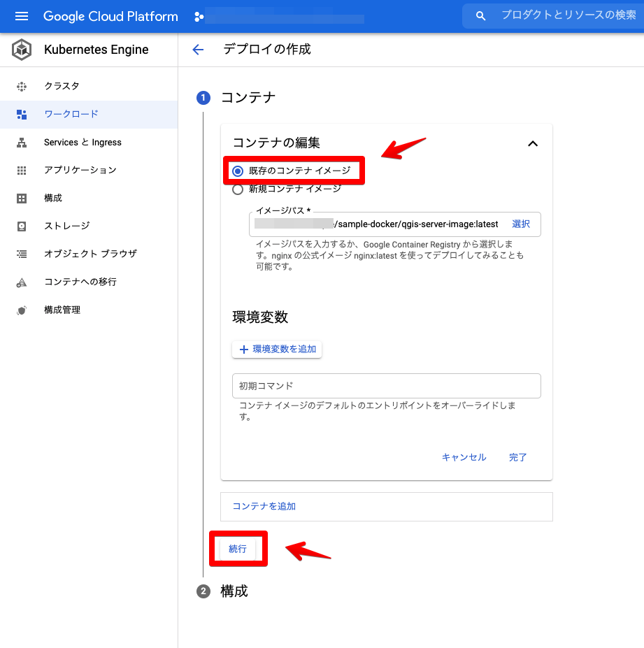The image size is (644, 648).
Task: Click the search magnifier icon
Action: 480,15
